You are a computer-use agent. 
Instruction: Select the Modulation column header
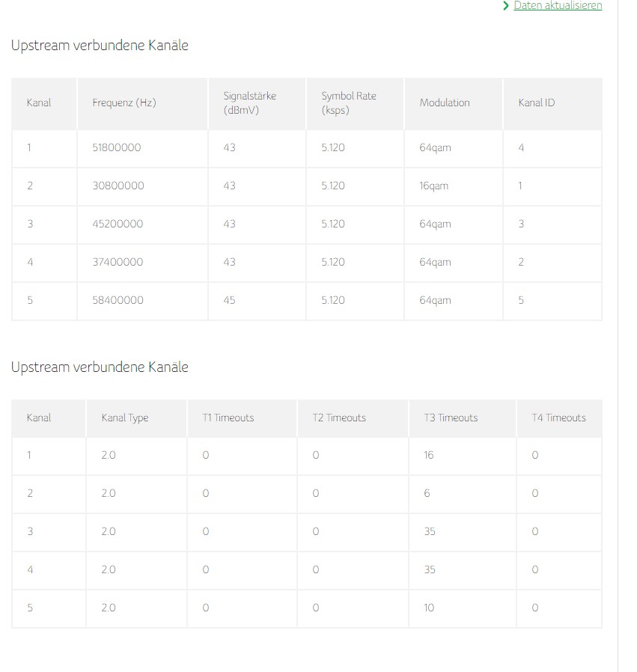(x=445, y=103)
